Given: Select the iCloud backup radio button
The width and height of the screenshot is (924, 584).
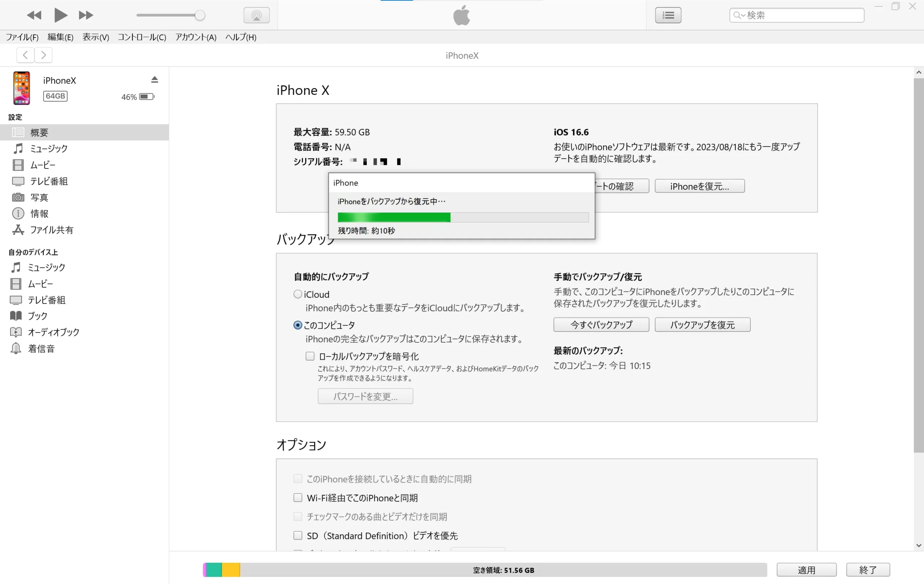Looking at the screenshot, I should pyautogui.click(x=298, y=294).
